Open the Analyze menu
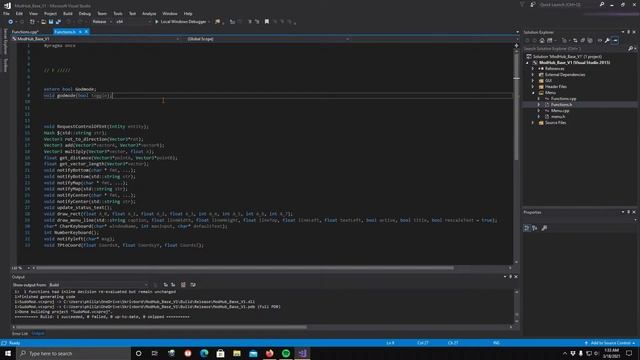This screenshot has width=640, height=360. point(149,13)
